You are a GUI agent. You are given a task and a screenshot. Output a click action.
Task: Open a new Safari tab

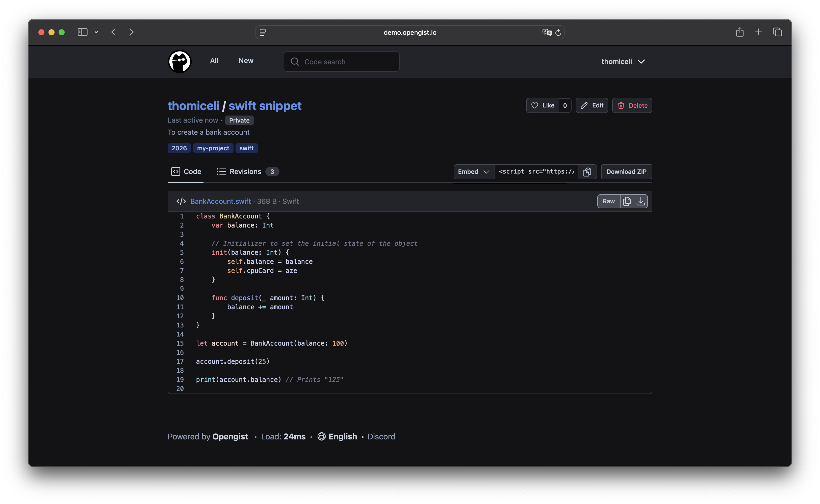[x=758, y=32]
